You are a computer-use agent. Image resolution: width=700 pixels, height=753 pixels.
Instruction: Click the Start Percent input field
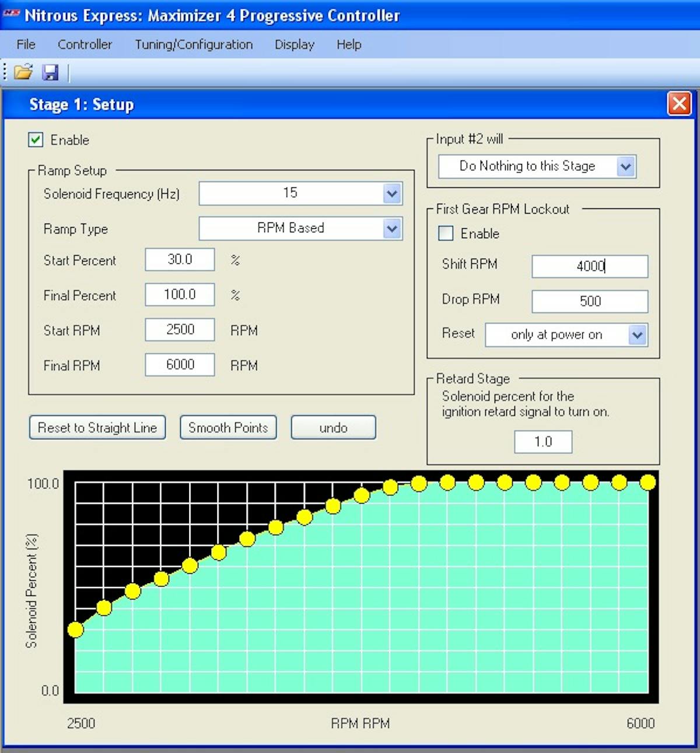(180, 260)
